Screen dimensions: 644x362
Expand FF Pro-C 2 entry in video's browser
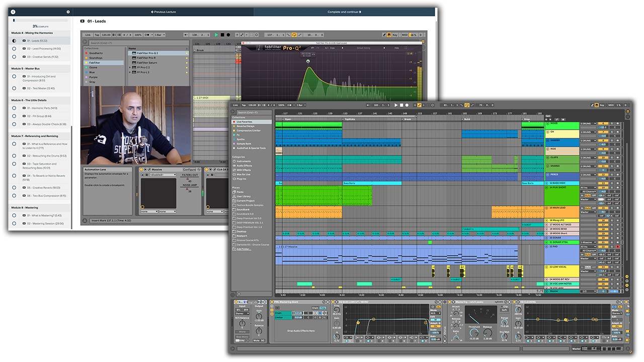click(131, 67)
